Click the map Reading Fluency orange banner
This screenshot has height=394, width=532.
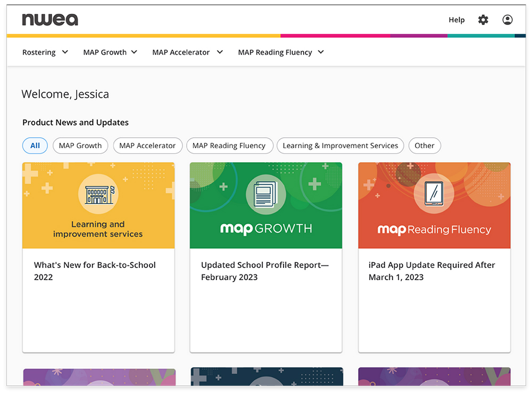click(434, 205)
